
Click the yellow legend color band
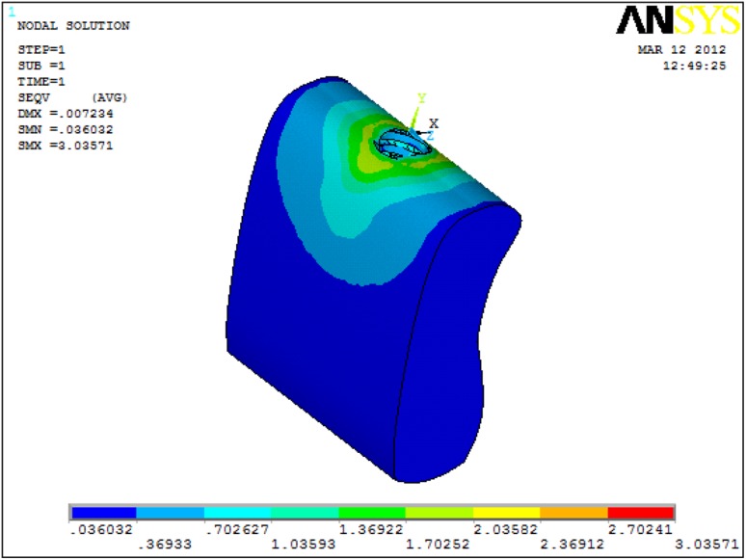pos(507,513)
